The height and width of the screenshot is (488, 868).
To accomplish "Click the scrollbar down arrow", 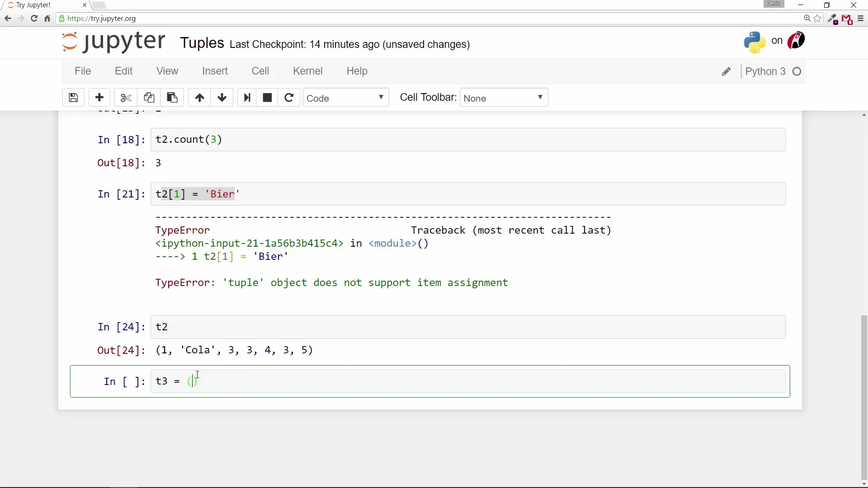I will (864, 483).
